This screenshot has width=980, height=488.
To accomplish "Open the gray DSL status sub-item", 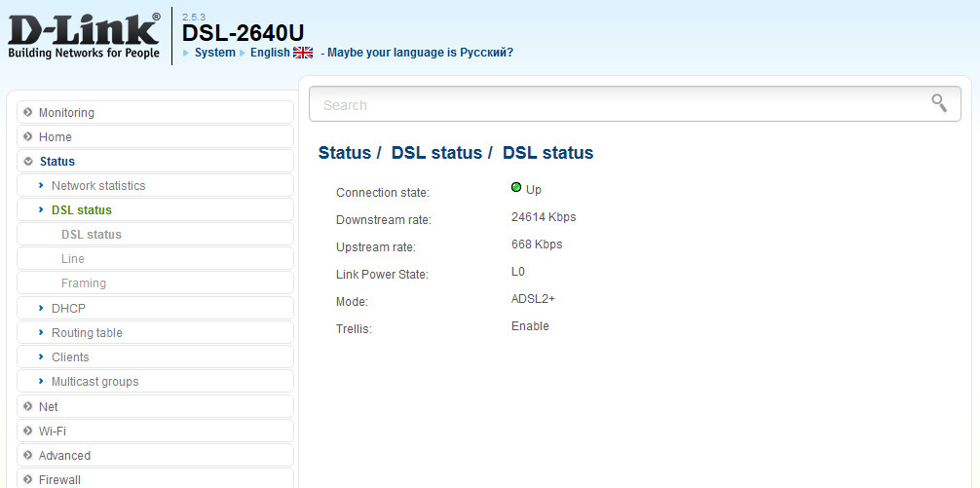I will tap(155, 235).
